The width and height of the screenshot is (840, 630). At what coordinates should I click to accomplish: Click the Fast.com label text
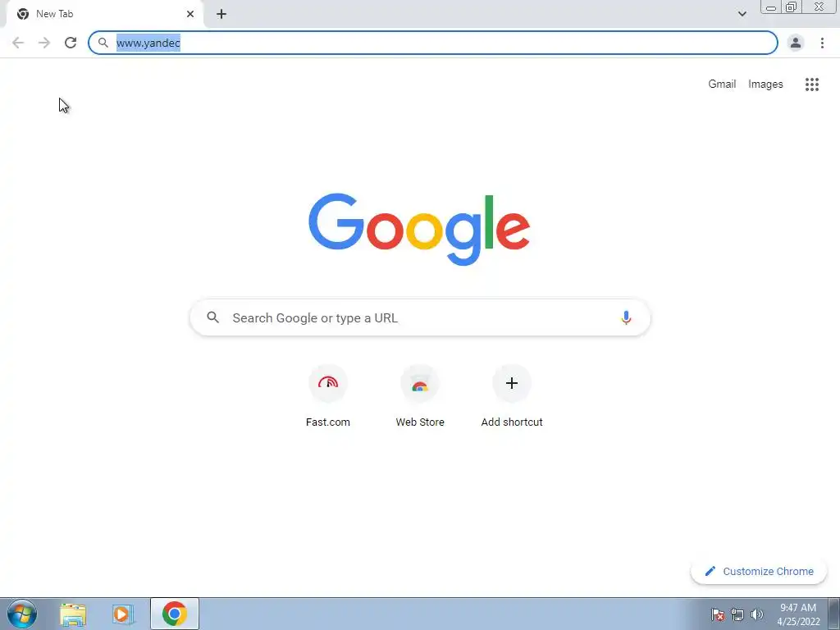[328, 422]
